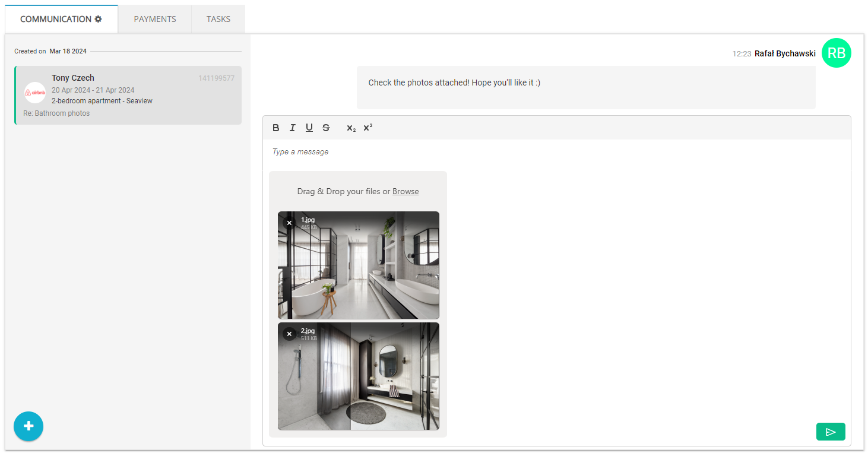Switch to the Tasks tab

(218, 19)
